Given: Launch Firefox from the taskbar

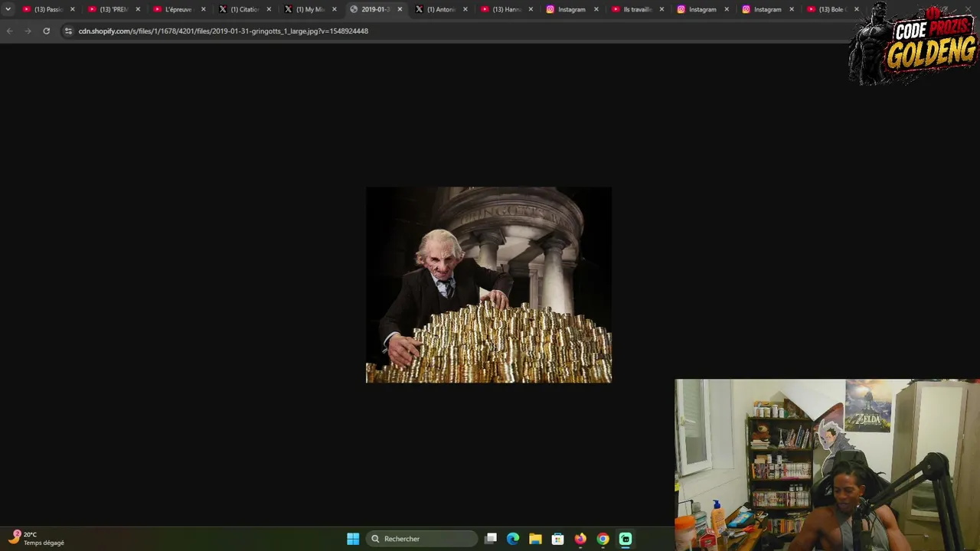Looking at the screenshot, I should click(x=580, y=539).
